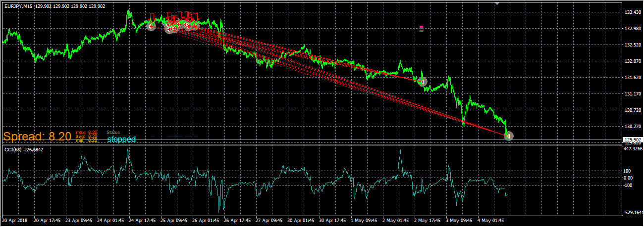644x227 pixels.
Task: Select the trade close marker at 129.902 price
Action: (509, 136)
